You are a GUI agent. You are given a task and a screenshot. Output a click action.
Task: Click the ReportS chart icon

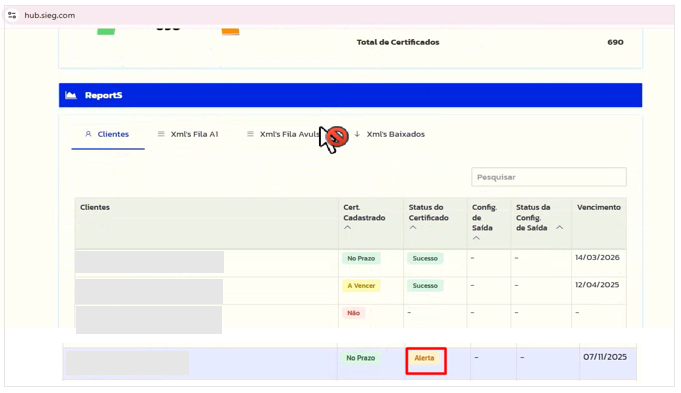[x=71, y=95]
